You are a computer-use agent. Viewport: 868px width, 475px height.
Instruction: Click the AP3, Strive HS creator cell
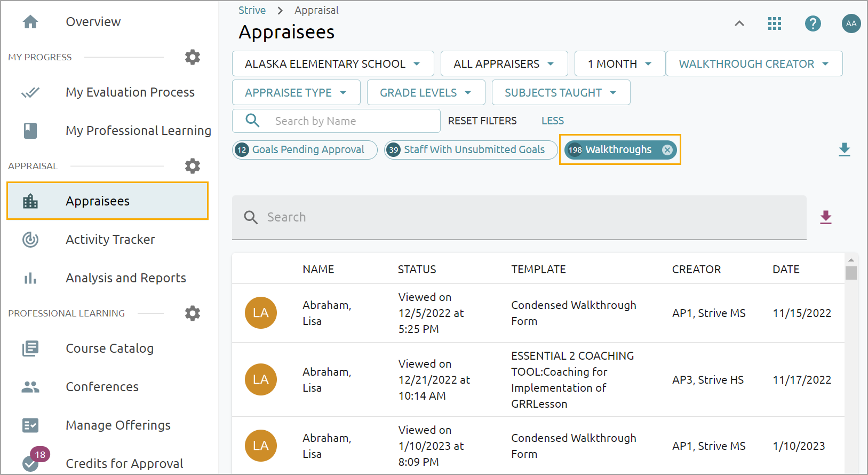point(708,379)
